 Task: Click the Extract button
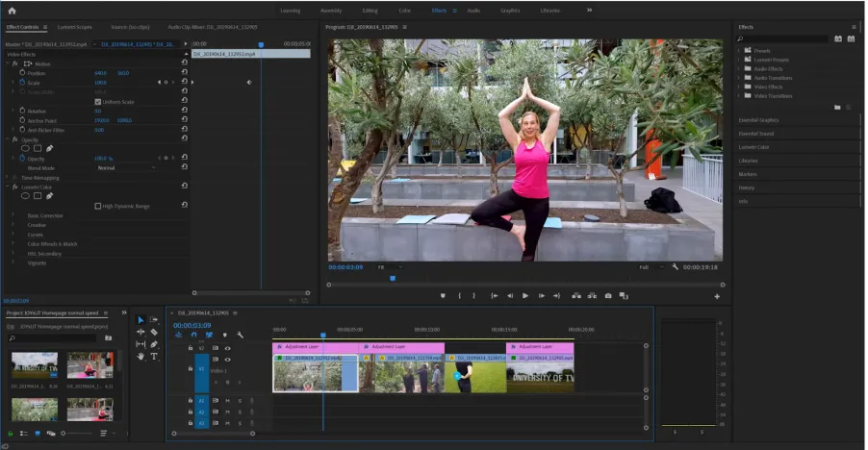click(x=592, y=296)
